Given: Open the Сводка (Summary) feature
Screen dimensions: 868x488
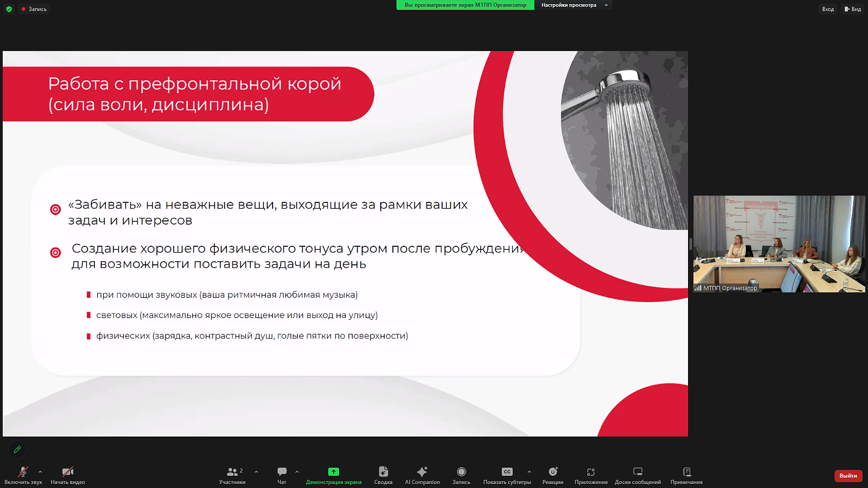Looking at the screenshot, I should point(382,475).
